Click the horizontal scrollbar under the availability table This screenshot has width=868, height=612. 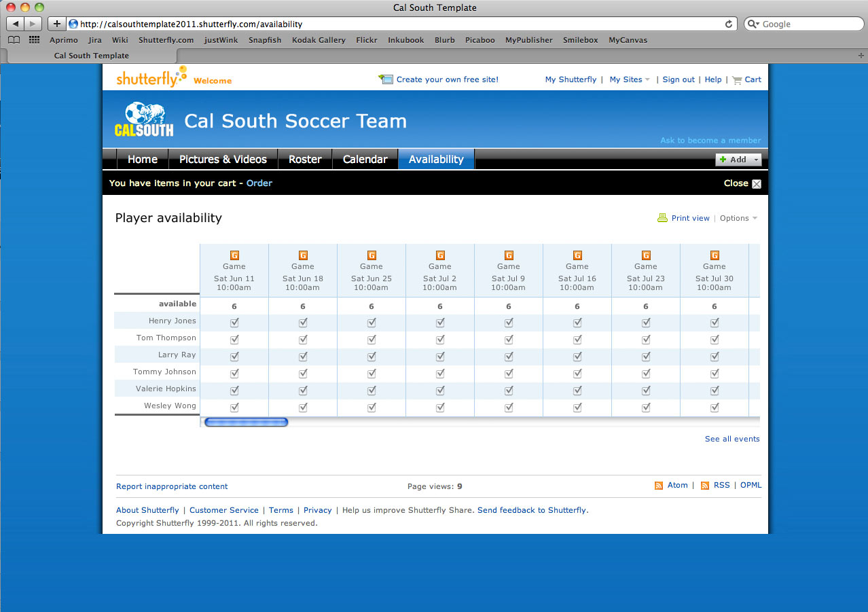coord(246,422)
